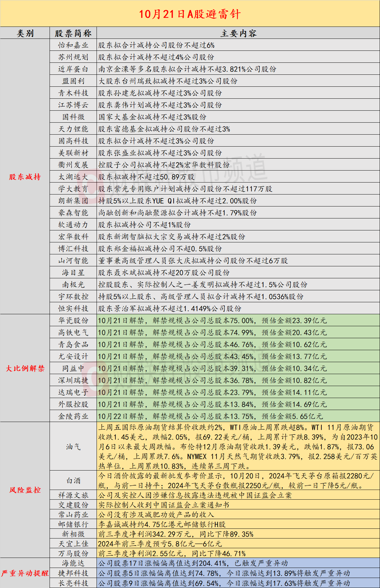This screenshot has height=588, width=380.
Task: Select the "白酒" cell
Action: pos(73,481)
